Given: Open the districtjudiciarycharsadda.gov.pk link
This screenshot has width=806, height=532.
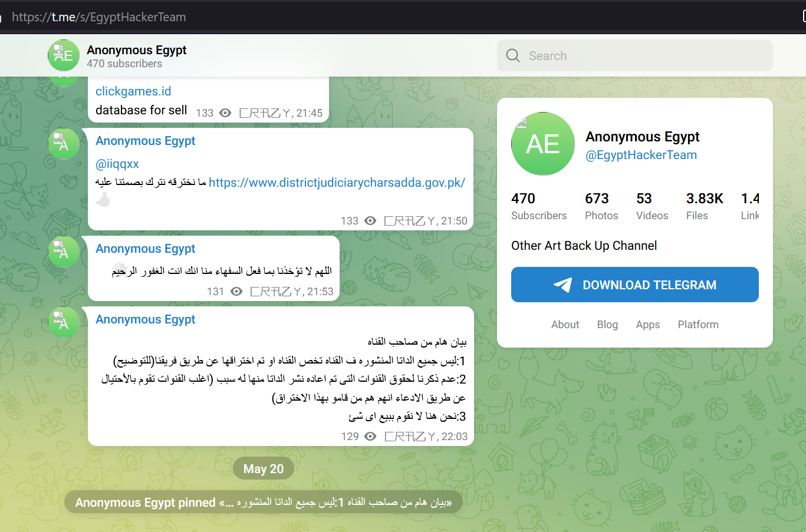Looking at the screenshot, I should tap(337, 183).
